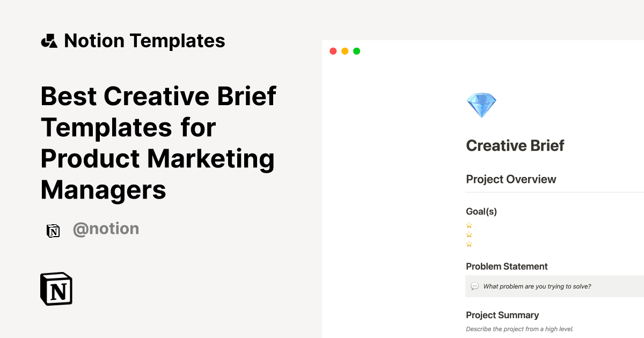Select the Creative Brief page title
The width and height of the screenshot is (644, 338).
[x=515, y=145]
